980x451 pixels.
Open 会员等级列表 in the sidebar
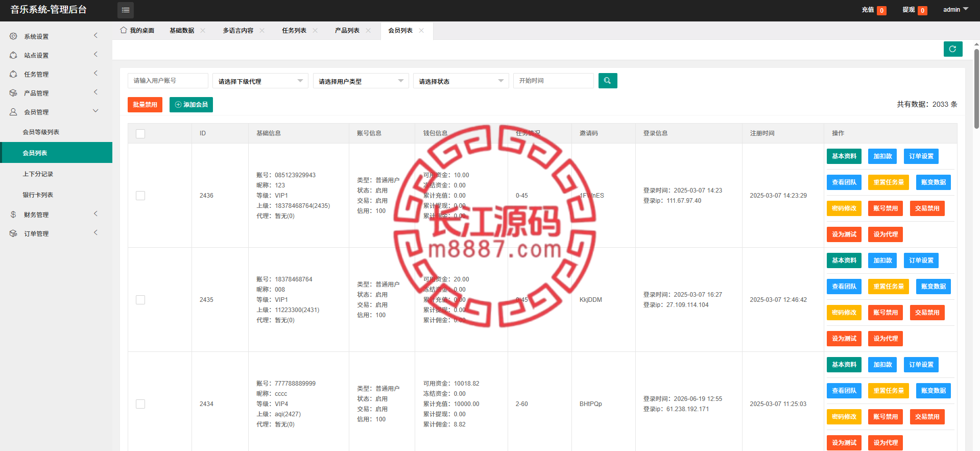tap(56, 132)
